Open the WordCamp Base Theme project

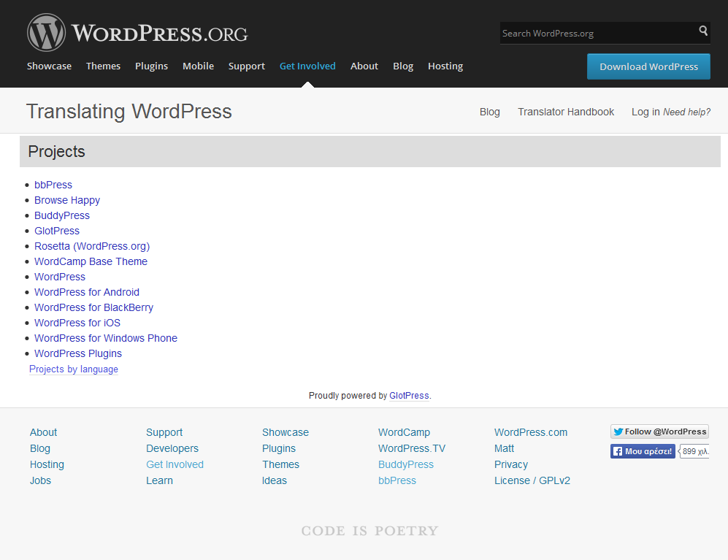coord(91,261)
